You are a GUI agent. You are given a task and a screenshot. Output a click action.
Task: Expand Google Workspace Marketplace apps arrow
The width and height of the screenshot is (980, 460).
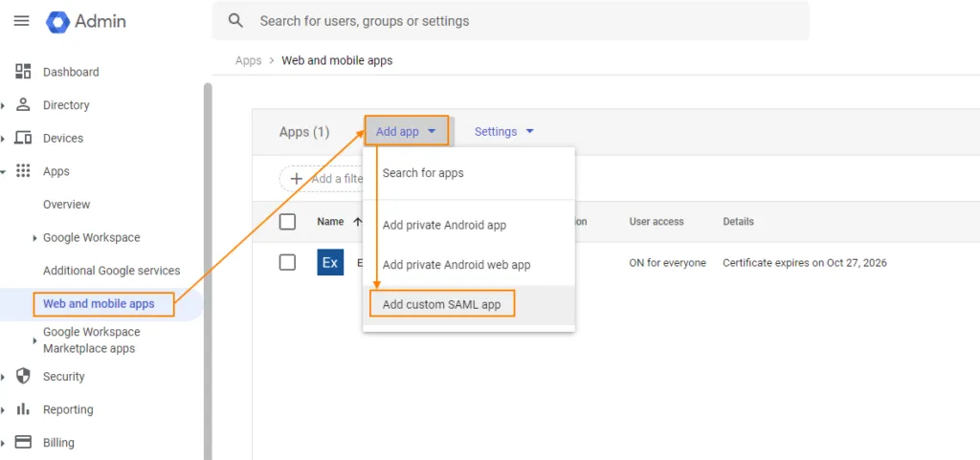point(35,340)
